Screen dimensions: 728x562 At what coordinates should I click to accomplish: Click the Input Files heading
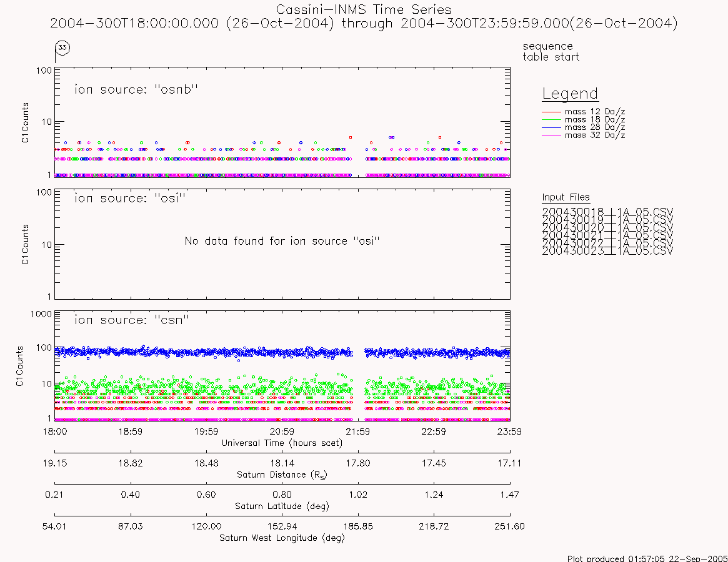pyautogui.click(x=566, y=197)
